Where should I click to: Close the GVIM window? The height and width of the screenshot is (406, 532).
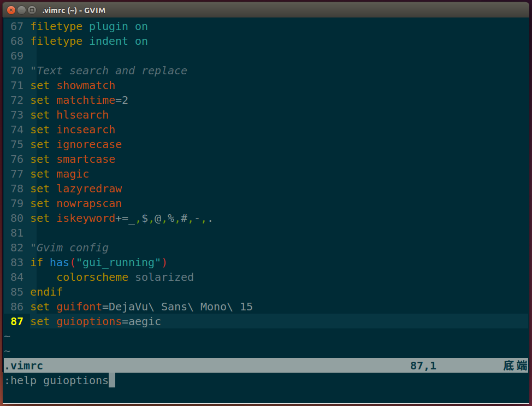(11, 10)
